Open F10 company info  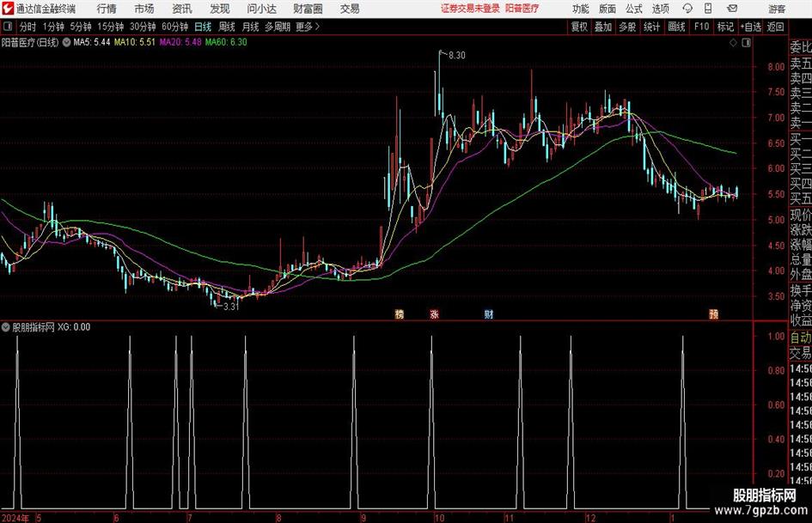(702, 27)
